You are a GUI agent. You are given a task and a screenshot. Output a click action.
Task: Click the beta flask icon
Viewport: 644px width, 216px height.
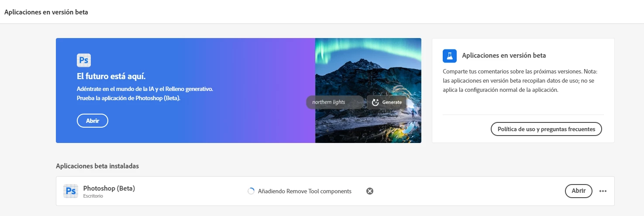pos(450,56)
